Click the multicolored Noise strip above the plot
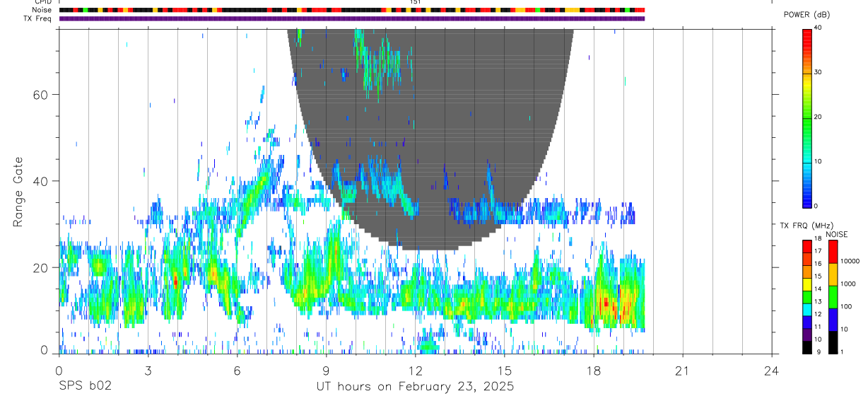Viewport: 868px width, 401px height. tap(352, 11)
